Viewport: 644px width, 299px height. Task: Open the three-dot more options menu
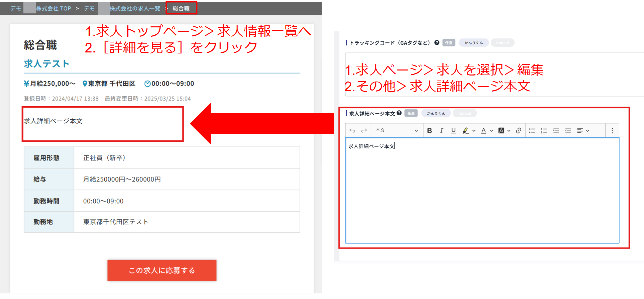[x=612, y=131]
